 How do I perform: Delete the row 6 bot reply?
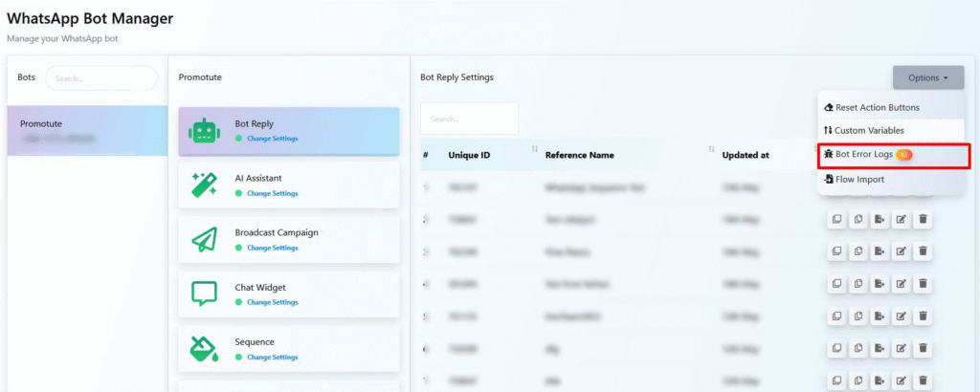coord(923,348)
